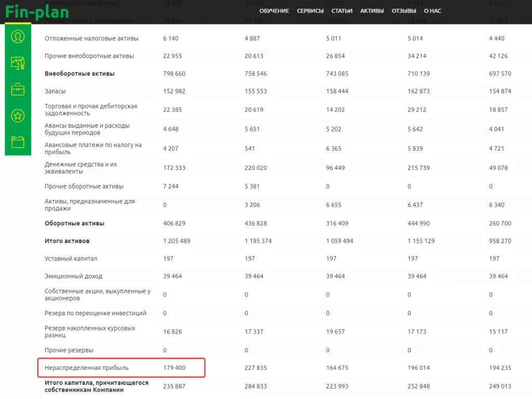Click the value "42 126"

(498, 56)
